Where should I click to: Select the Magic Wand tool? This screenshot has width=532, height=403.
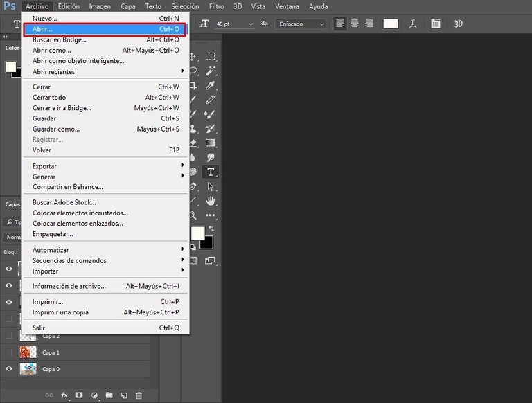[x=211, y=71]
